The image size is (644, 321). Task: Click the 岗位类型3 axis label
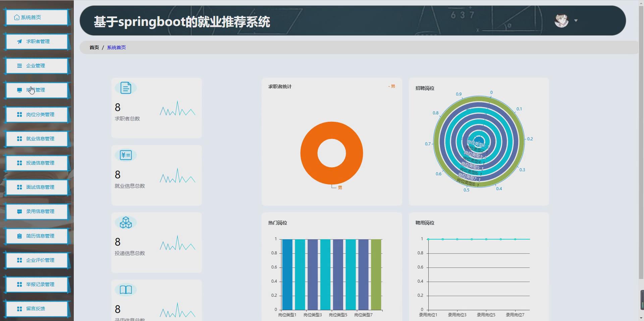pyautogui.click(x=313, y=315)
